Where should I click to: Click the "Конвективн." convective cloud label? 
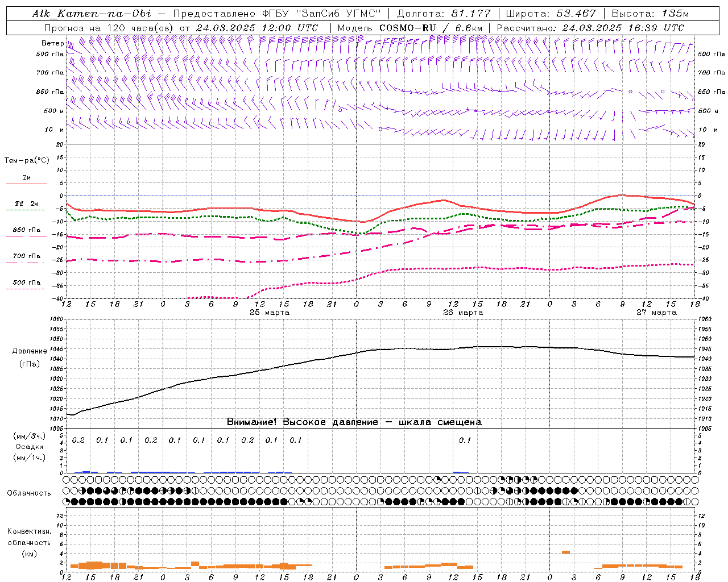tap(29, 531)
